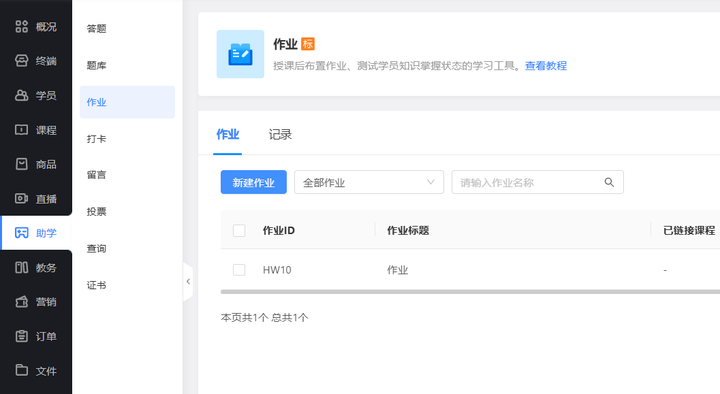Open the 查看教程 tutorial link

click(x=546, y=66)
